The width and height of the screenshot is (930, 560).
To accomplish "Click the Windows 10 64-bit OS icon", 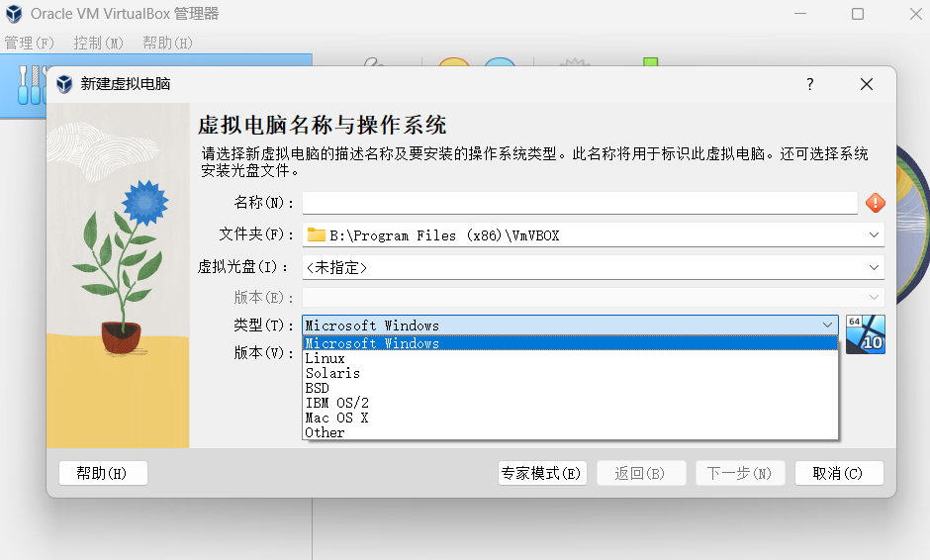I will [x=866, y=334].
